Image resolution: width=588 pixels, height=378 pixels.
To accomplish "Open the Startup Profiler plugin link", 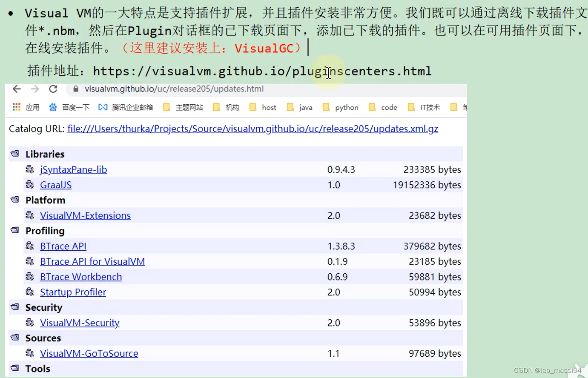I will click(73, 292).
